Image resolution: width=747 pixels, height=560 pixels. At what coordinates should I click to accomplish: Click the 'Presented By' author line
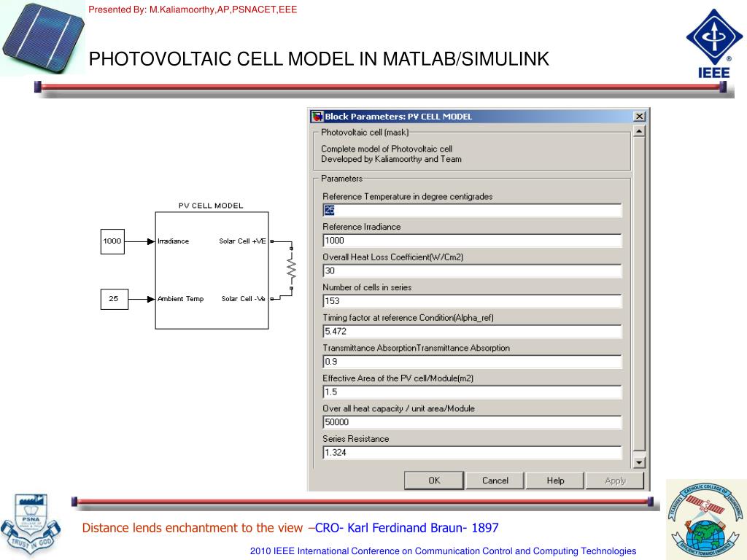click(193, 9)
